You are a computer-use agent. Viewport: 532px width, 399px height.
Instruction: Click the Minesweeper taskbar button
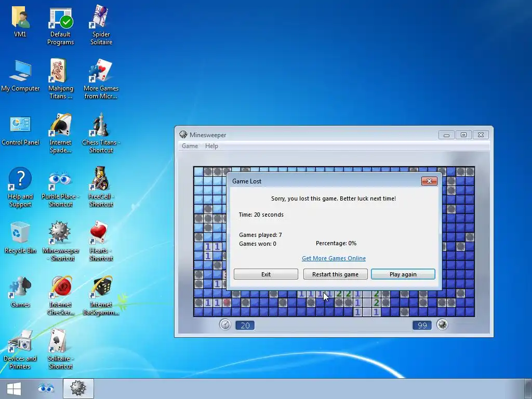[78, 389]
